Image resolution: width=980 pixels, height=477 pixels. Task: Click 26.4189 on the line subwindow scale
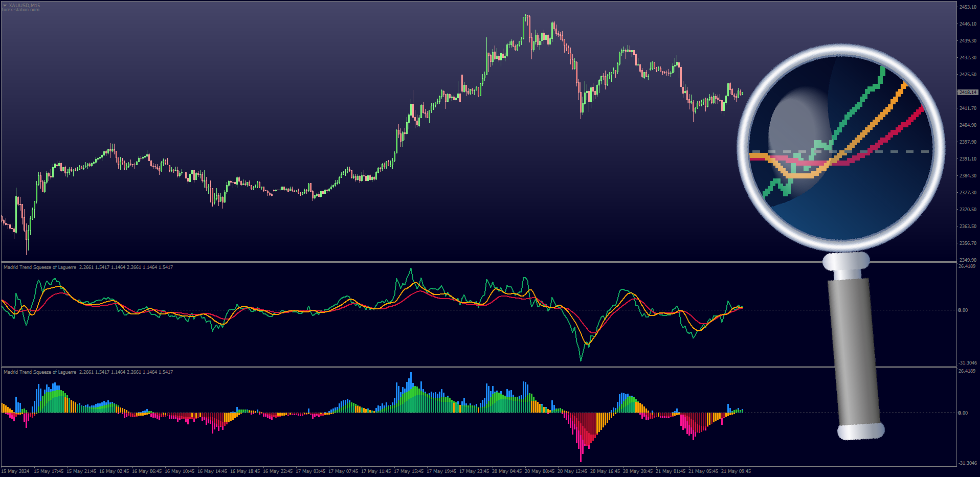967,266
